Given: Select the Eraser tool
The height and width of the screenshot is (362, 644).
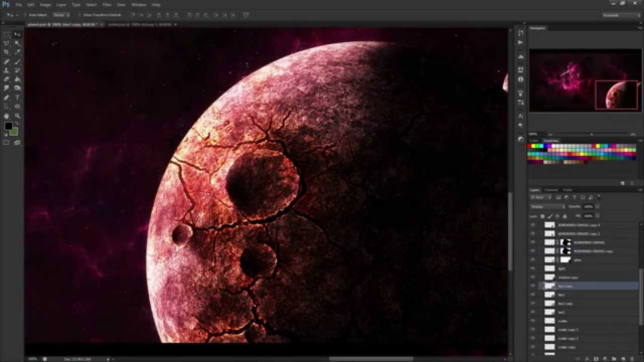Looking at the screenshot, I should pos(7,79).
